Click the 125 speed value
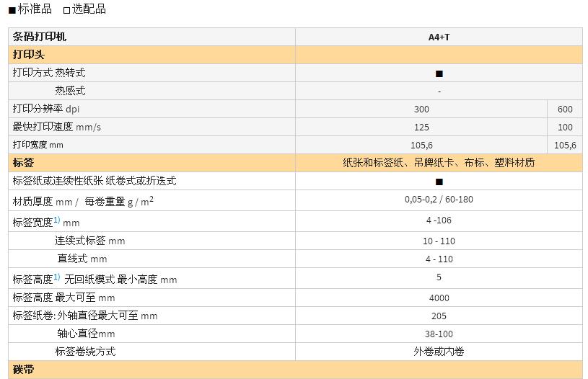Viewport: 588px width, 379px height. (421, 127)
